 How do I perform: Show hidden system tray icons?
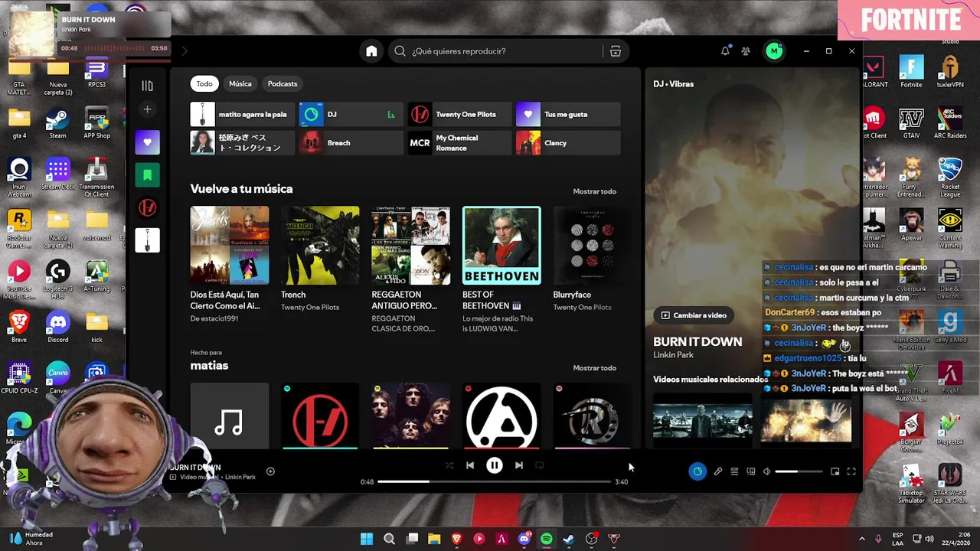[861, 539]
